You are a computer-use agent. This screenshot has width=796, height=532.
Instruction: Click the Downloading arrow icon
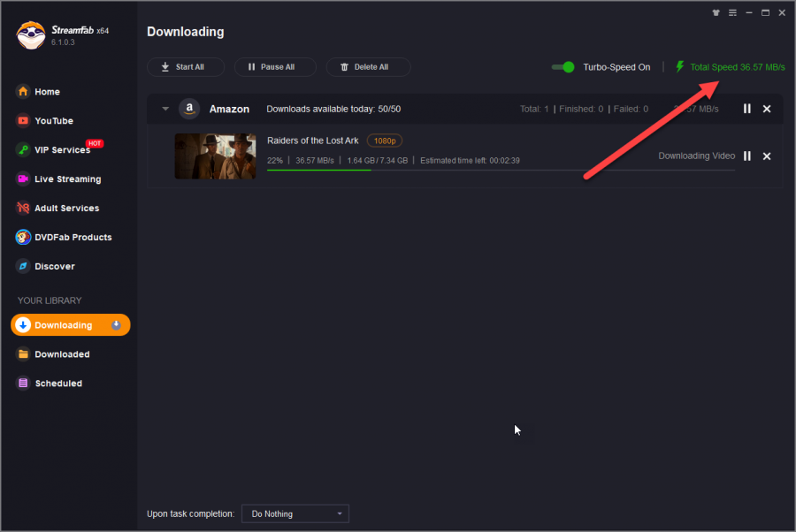[x=23, y=325]
